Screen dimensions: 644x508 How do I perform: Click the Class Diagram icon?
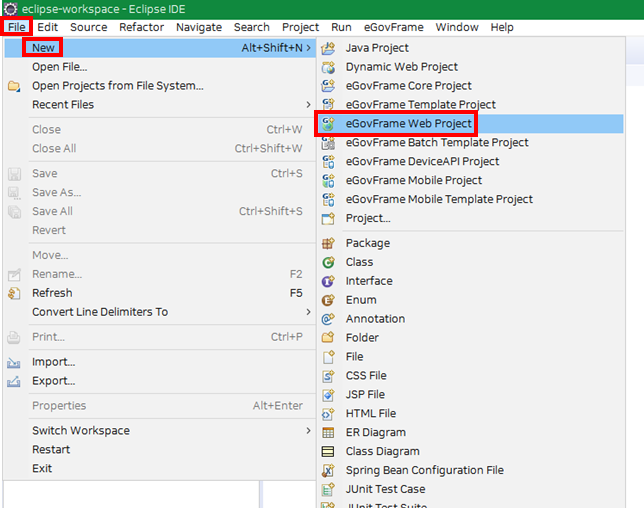(328, 451)
